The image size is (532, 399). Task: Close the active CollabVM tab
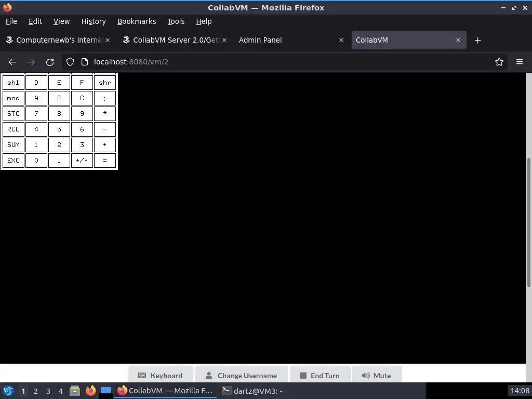click(458, 40)
